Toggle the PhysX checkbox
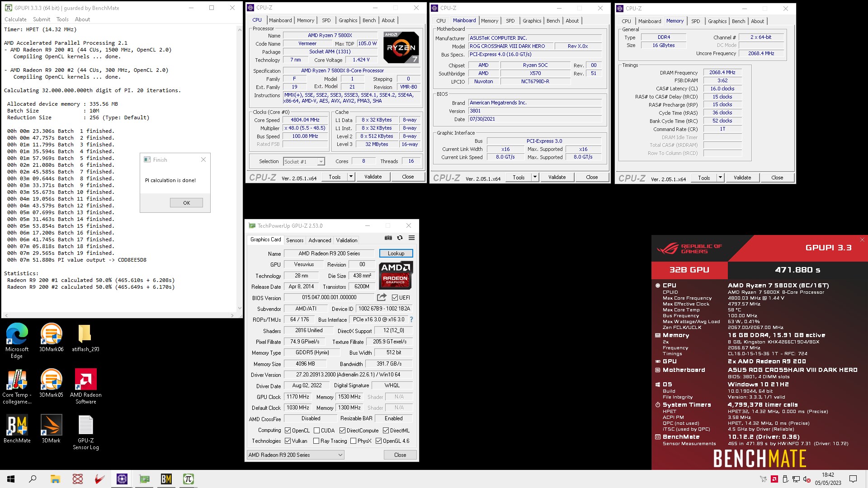The width and height of the screenshot is (868, 488). tap(353, 441)
